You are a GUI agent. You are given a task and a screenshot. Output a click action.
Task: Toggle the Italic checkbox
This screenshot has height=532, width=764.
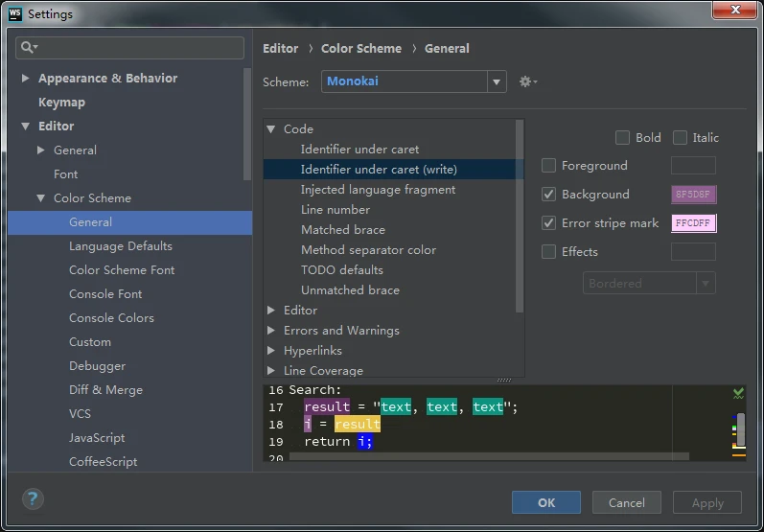[681, 138]
